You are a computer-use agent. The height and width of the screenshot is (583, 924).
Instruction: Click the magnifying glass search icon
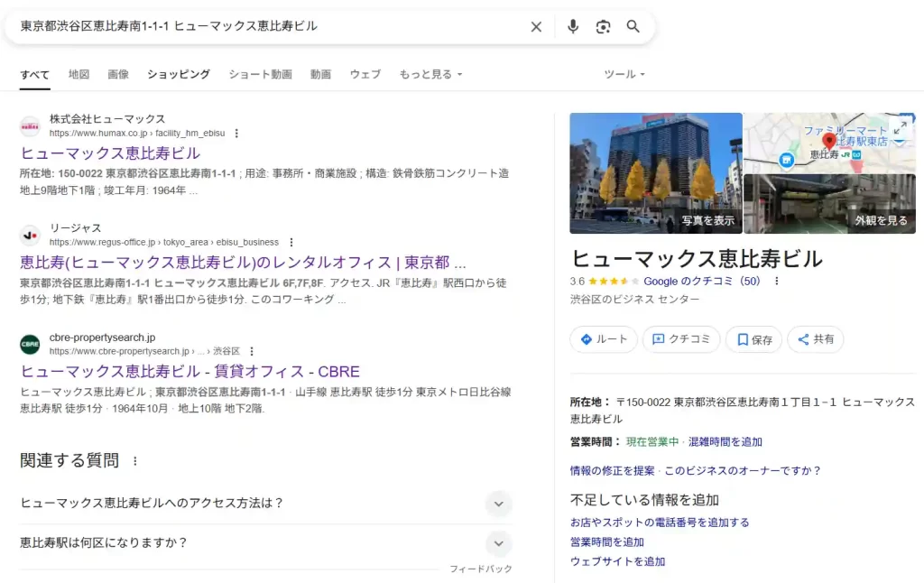[x=633, y=26]
